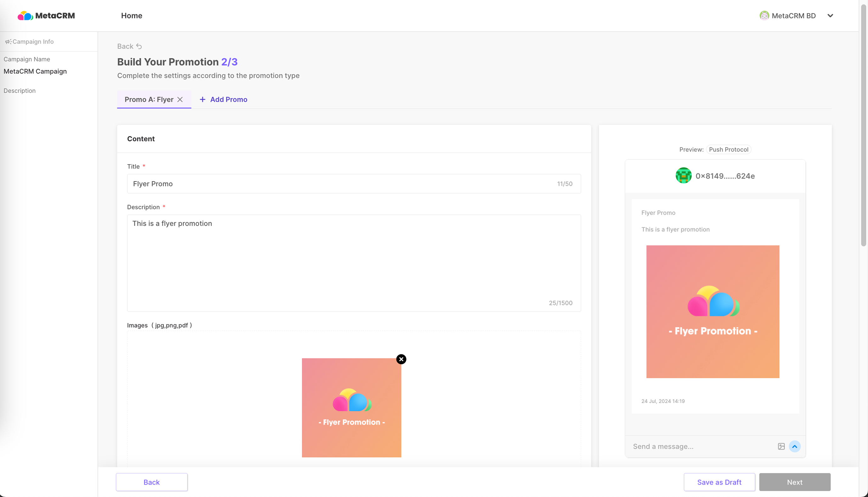Image resolution: width=868 pixels, height=497 pixels.
Task: Click Save as Draft
Action: (x=719, y=482)
